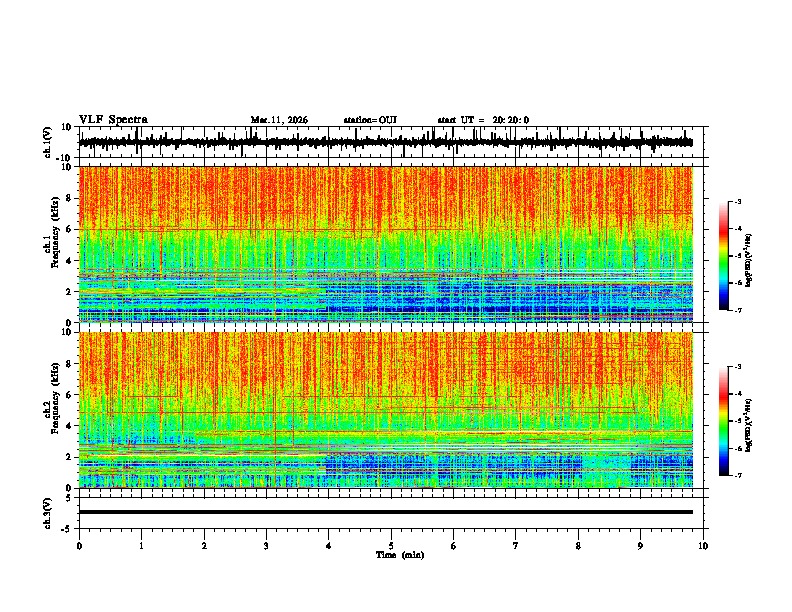This screenshot has height=612, width=792.
Task: Click the black ch.3 voltage trace
Action: [x=385, y=512]
